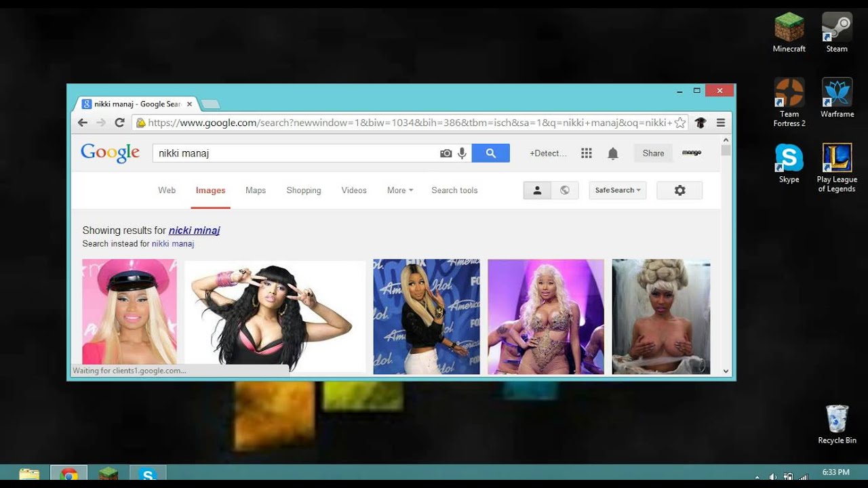This screenshot has width=868, height=488.
Task: Click the Chrome address bar URL
Action: point(410,123)
